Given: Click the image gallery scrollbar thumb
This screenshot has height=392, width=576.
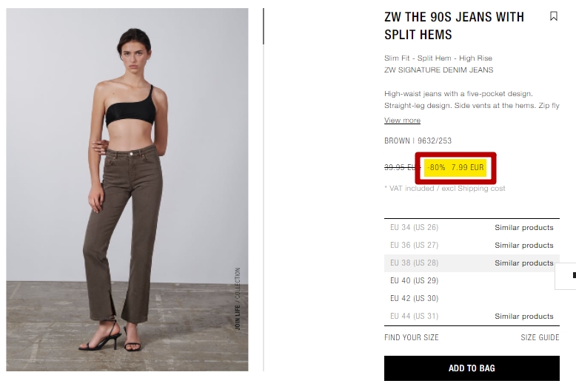Looking at the screenshot, I should click(x=264, y=27).
